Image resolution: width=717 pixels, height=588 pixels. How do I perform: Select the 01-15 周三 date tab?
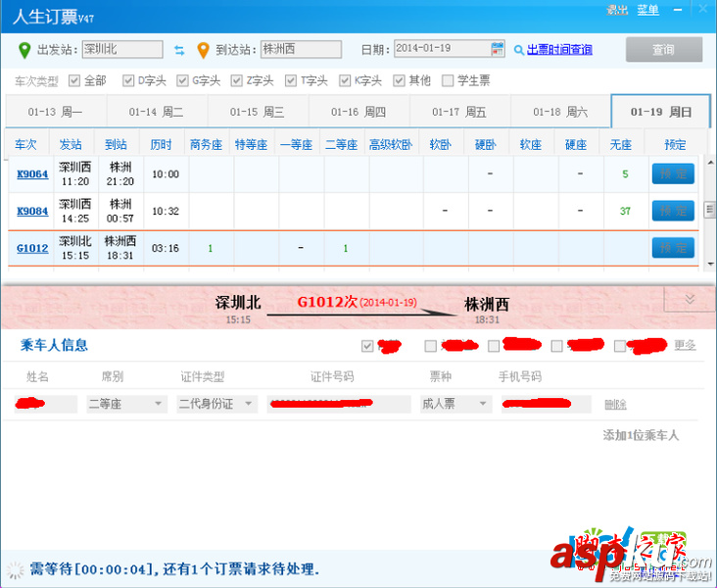pyautogui.click(x=258, y=112)
